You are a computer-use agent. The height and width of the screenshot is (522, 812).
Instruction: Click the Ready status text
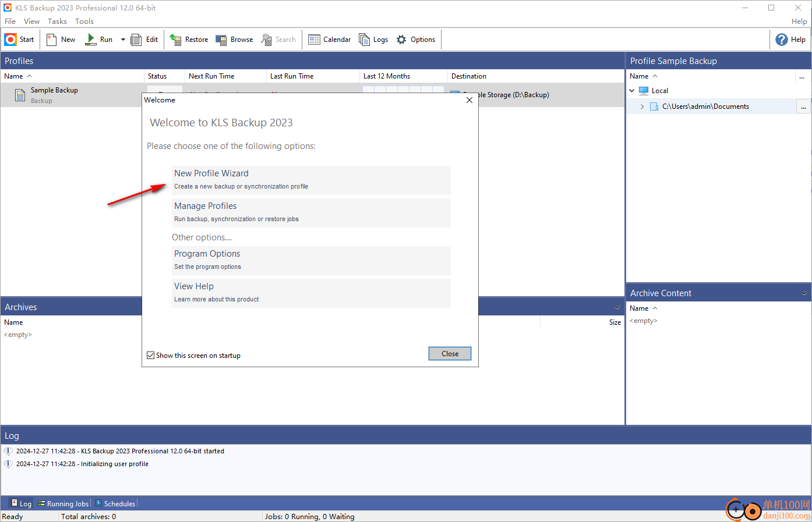[x=12, y=517]
